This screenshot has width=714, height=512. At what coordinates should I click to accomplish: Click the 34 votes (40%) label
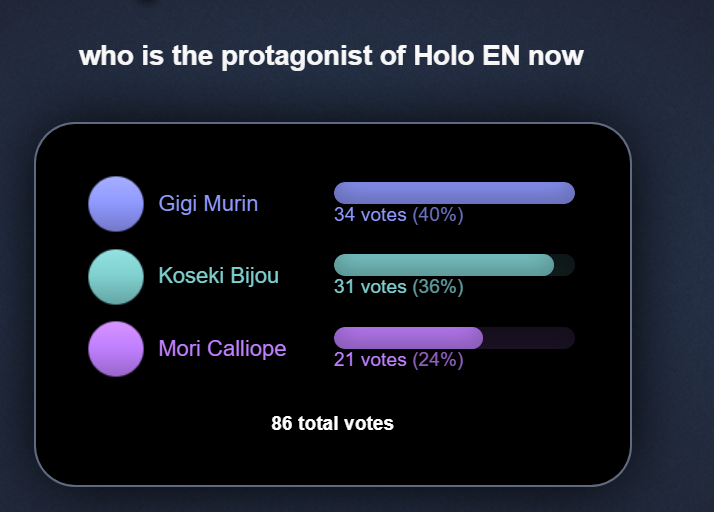(398, 215)
